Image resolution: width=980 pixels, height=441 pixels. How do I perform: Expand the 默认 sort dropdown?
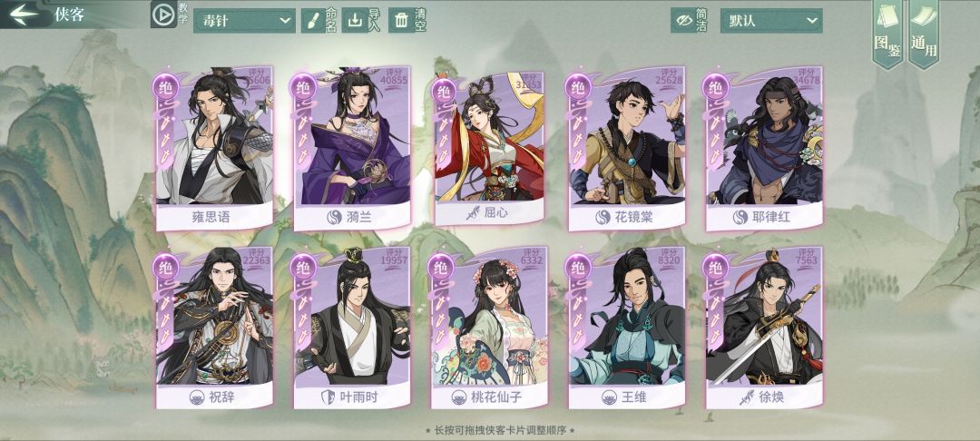(771, 21)
